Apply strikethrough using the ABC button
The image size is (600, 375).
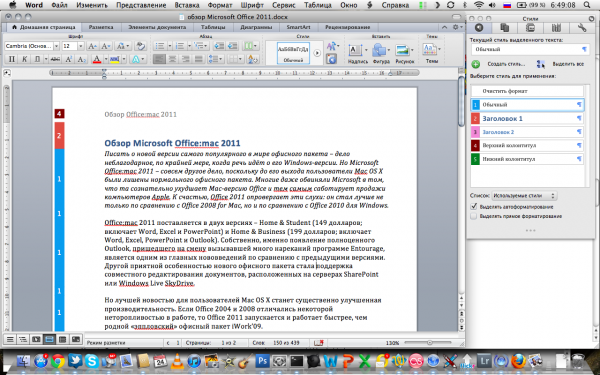point(55,59)
